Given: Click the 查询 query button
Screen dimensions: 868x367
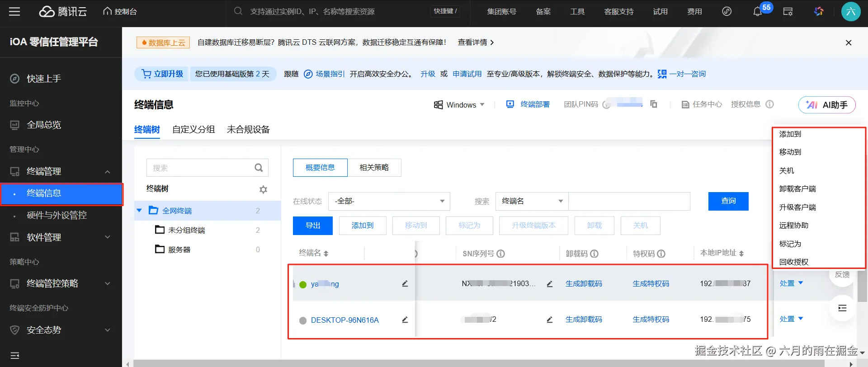Looking at the screenshot, I should click(x=728, y=201).
